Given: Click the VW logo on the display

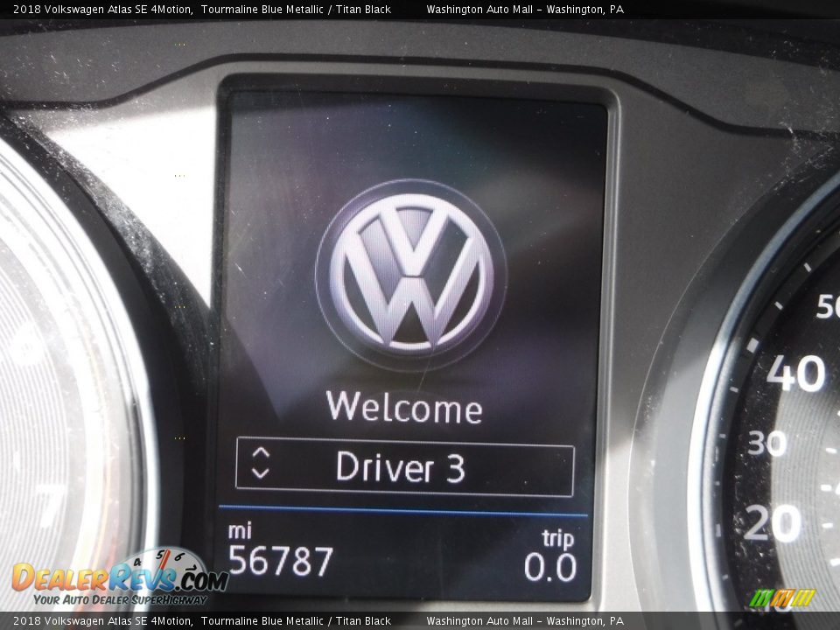Looking at the screenshot, I should (411, 274).
